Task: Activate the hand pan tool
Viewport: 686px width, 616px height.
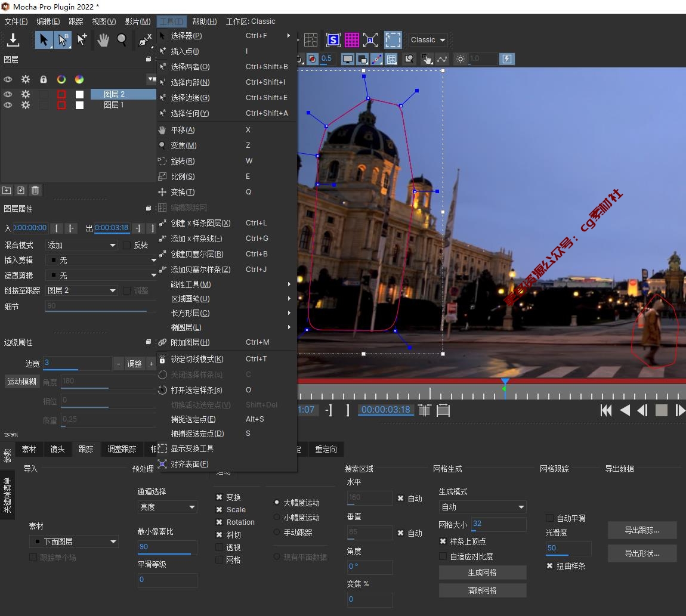Action: pyautogui.click(x=103, y=40)
